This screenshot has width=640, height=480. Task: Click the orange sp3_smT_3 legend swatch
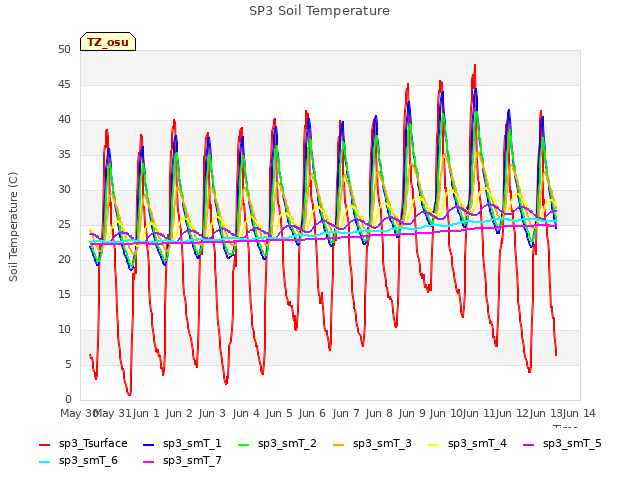[x=339, y=444]
